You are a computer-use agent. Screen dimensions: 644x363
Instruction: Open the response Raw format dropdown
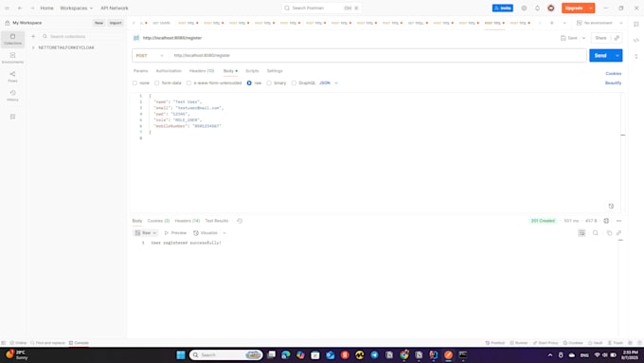[146, 233]
